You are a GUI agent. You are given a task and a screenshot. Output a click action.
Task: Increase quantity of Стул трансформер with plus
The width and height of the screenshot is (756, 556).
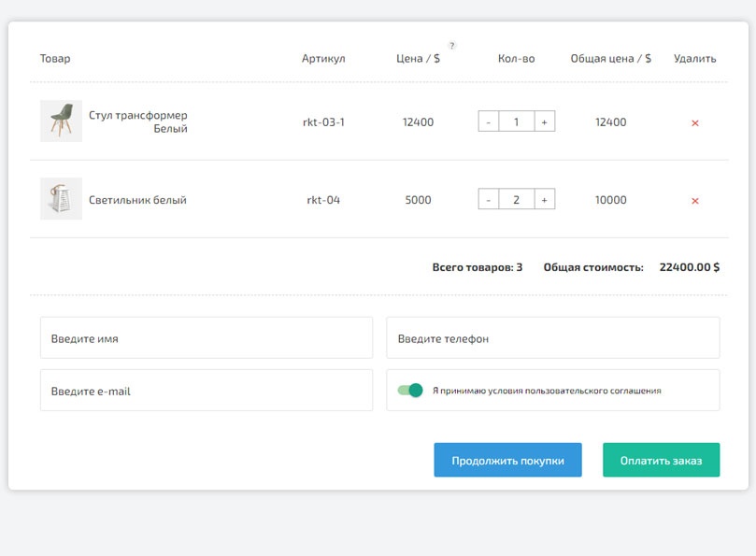pyautogui.click(x=544, y=121)
